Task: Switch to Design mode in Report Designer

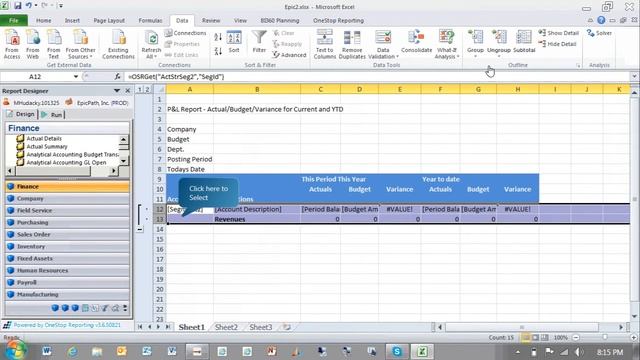Action: 21,114
